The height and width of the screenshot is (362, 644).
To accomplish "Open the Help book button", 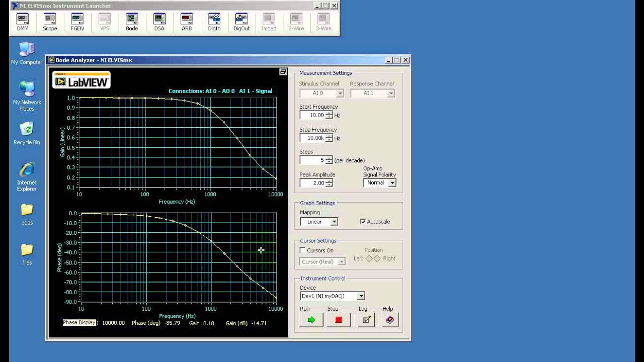I will tap(389, 320).
